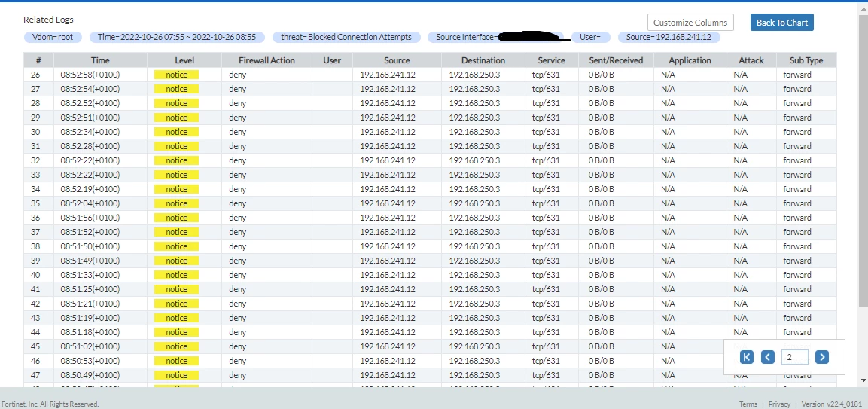Click notice level in row 41
The width and height of the screenshot is (868, 409).
coord(177,289)
